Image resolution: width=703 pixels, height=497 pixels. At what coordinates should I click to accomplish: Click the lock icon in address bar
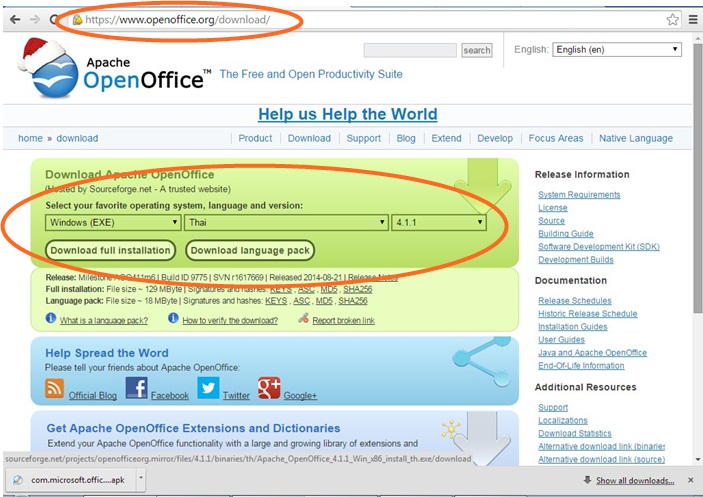pyautogui.click(x=78, y=20)
